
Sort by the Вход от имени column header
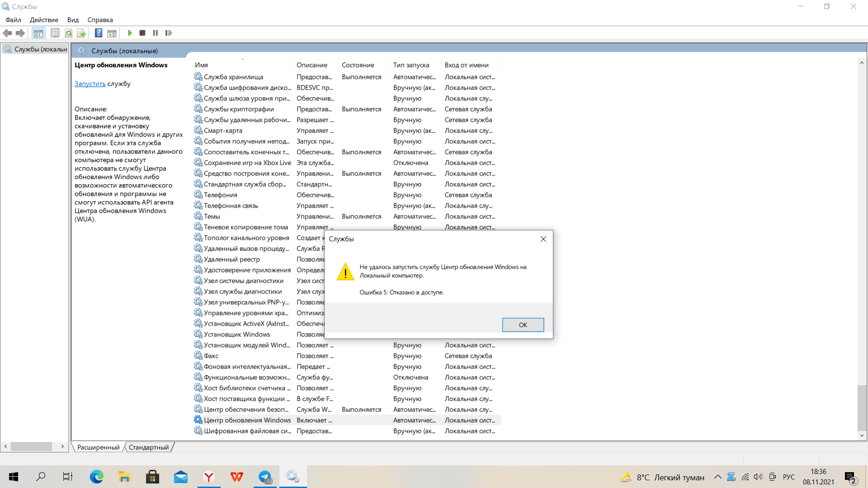pos(471,65)
